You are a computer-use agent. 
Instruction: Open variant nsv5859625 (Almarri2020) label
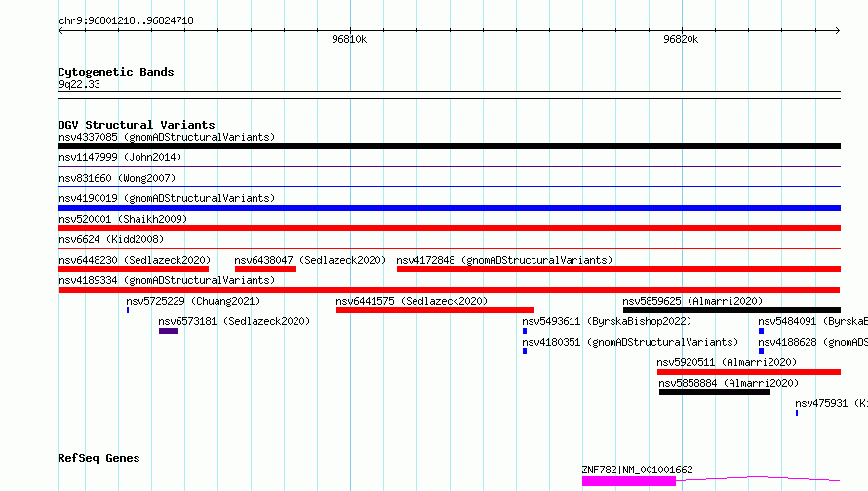coord(692,301)
